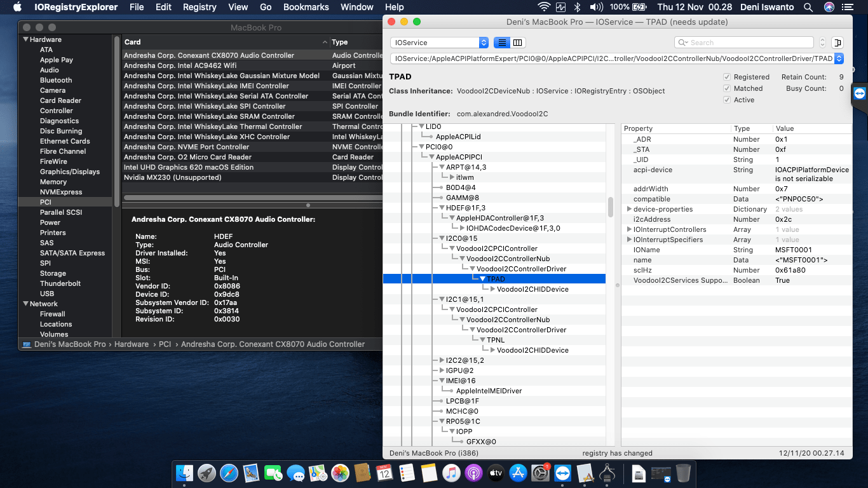Open the IOService path dropdown arrow

click(839, 58)
